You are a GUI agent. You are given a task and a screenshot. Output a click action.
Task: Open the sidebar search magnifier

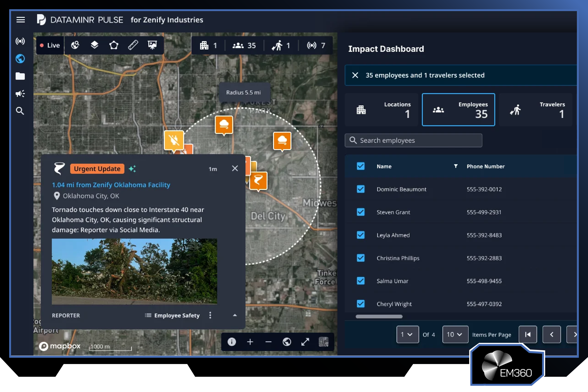pos(20,111)
